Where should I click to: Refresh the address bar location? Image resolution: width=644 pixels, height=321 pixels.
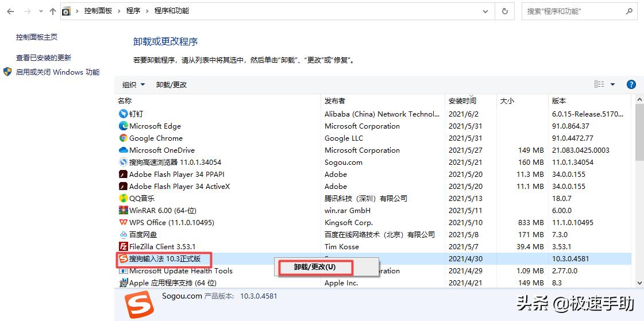pos(505,11)
